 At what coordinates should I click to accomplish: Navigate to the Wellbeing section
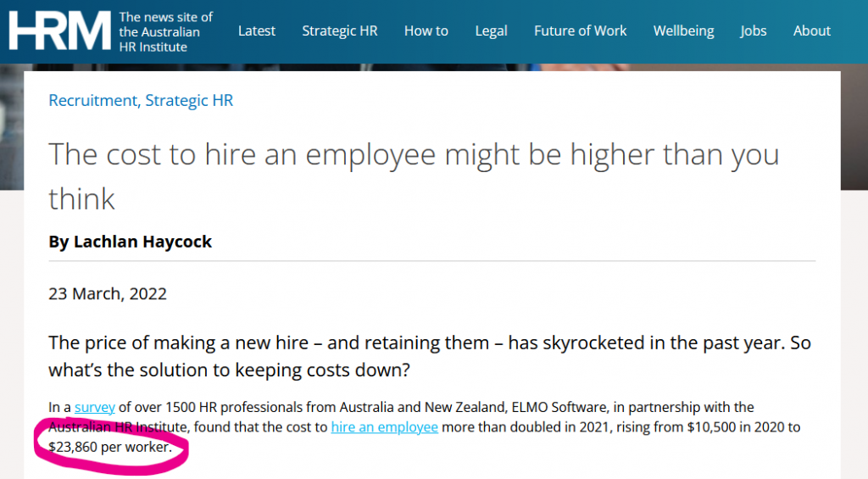point(683,31)
